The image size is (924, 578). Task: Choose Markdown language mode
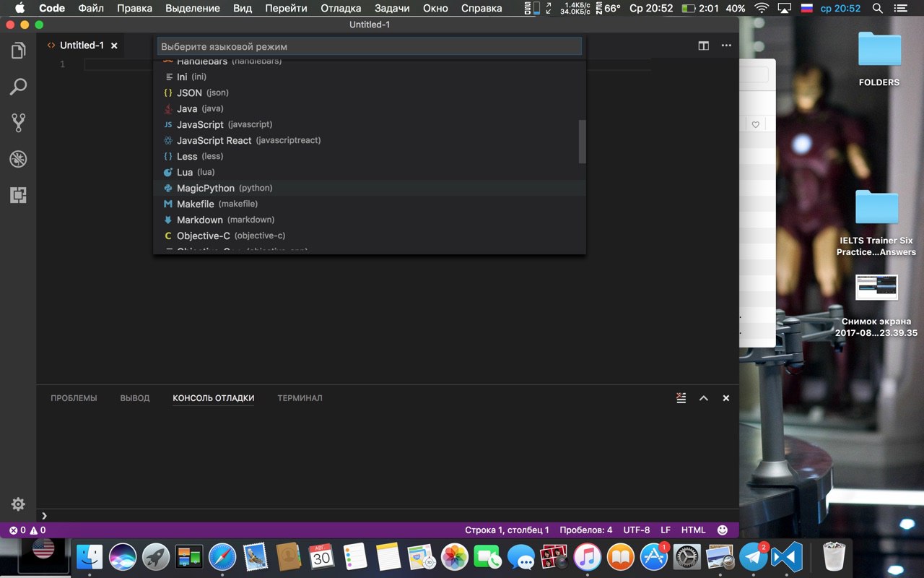370,220
